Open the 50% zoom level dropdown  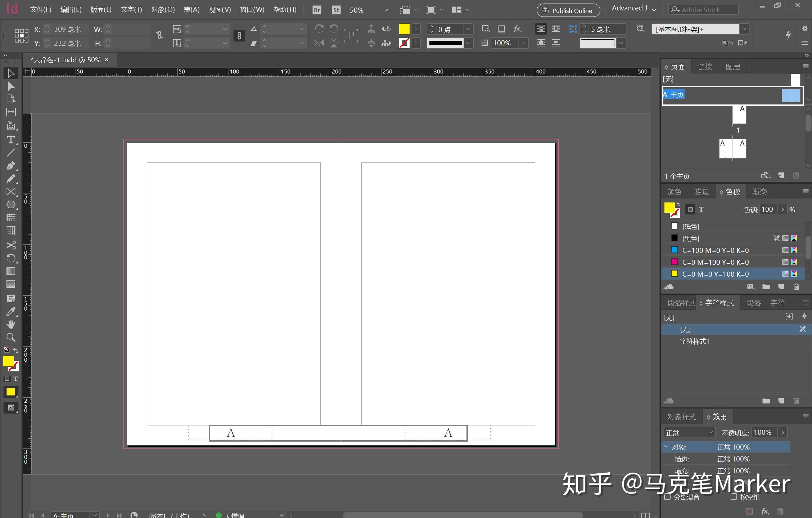coord(385,10)
